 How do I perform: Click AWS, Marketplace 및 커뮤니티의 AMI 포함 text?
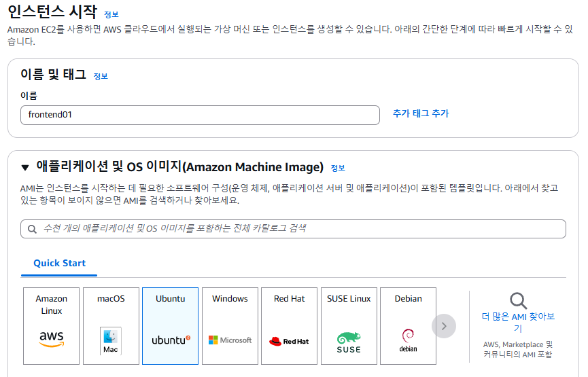[x=517, y=349]
